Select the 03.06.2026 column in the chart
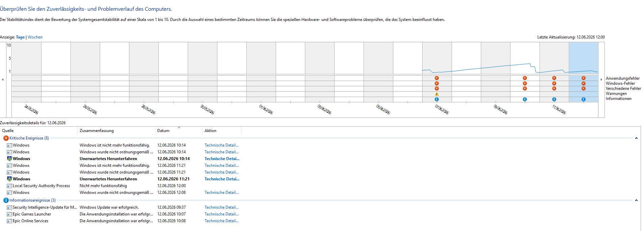Viewport: 644px width, 231px height. pos(320,72)
